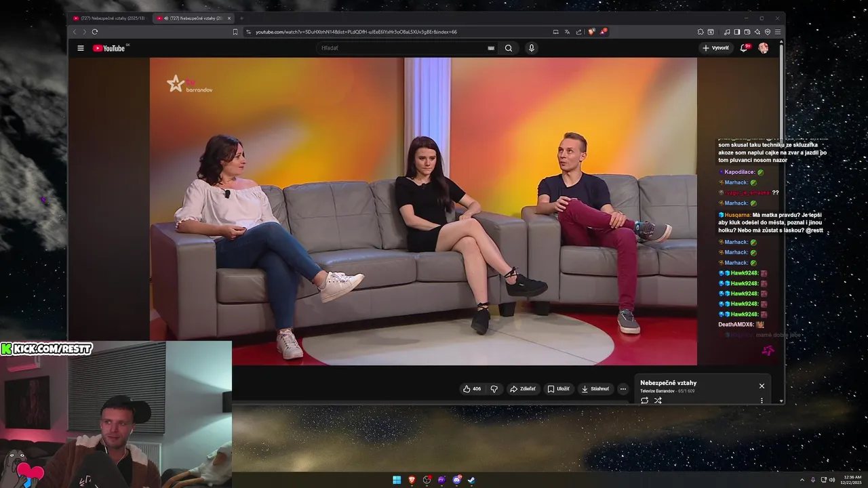The height and width of the screenshot is (488, 868).
Task: Open the YouTube account avatar menu
Action: [x=763, y=48]
